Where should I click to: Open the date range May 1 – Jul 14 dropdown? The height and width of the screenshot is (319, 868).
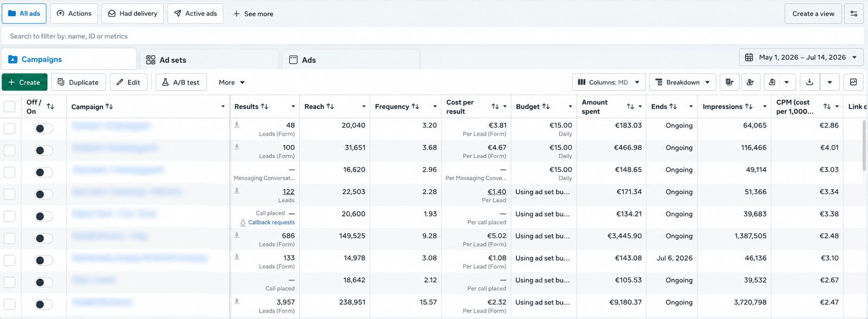point(801,58)
